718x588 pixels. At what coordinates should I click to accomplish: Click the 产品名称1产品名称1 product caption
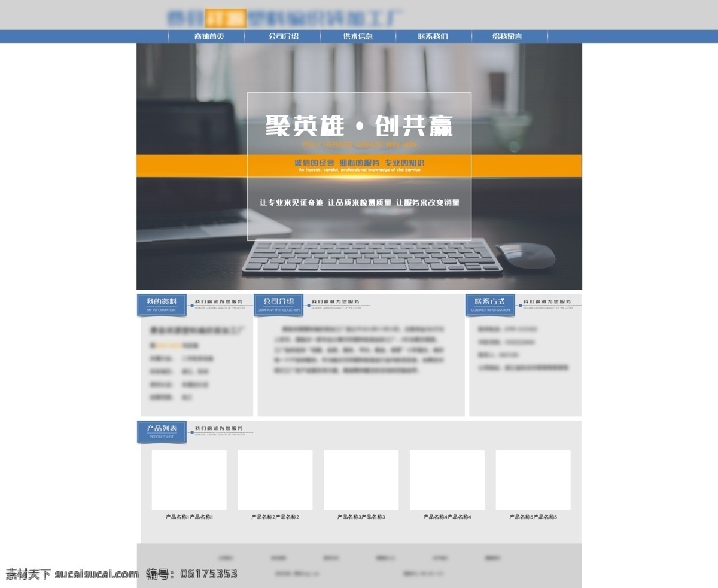[189, 517]
